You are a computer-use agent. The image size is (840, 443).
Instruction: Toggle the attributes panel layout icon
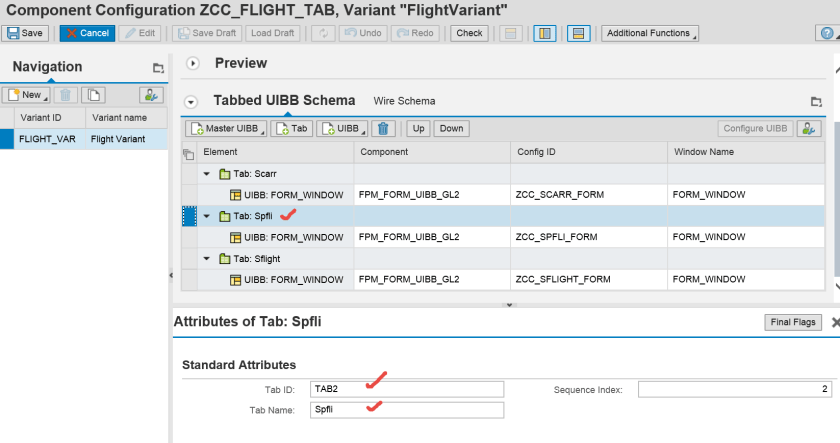(578, 33)
